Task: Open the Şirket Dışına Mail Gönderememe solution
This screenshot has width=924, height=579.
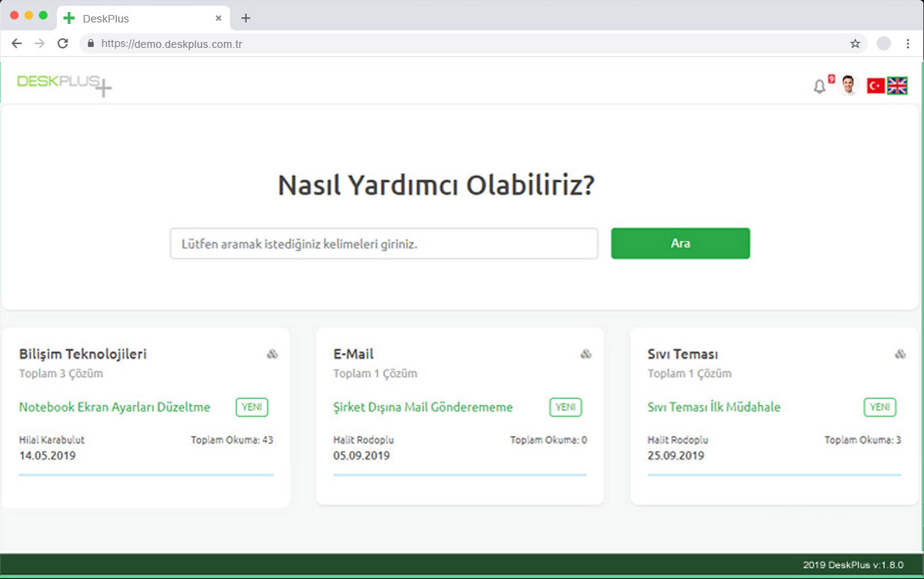Action: tap(424, 407)
